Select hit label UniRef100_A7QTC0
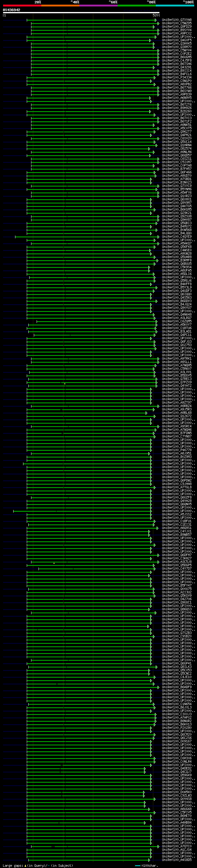The height and width of the screenshot is (868, 197). [x=177, y=846]
